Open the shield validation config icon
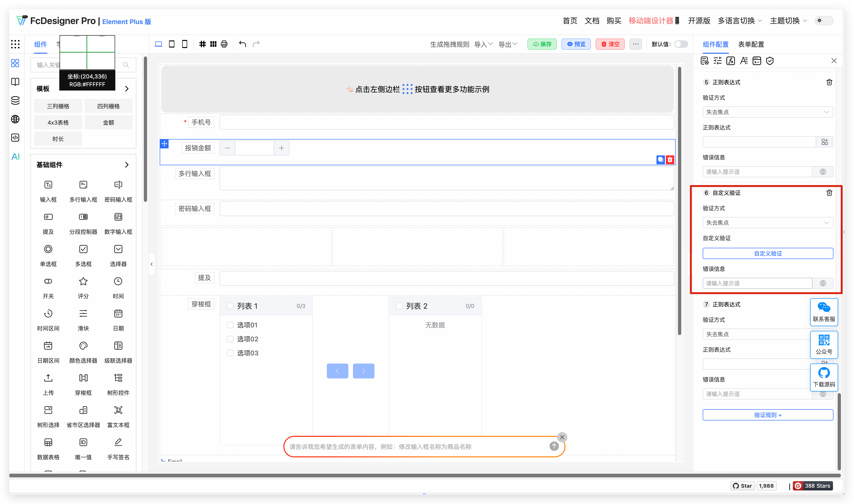The height and width of the screenshot is (504, 854). pos(770,61)
